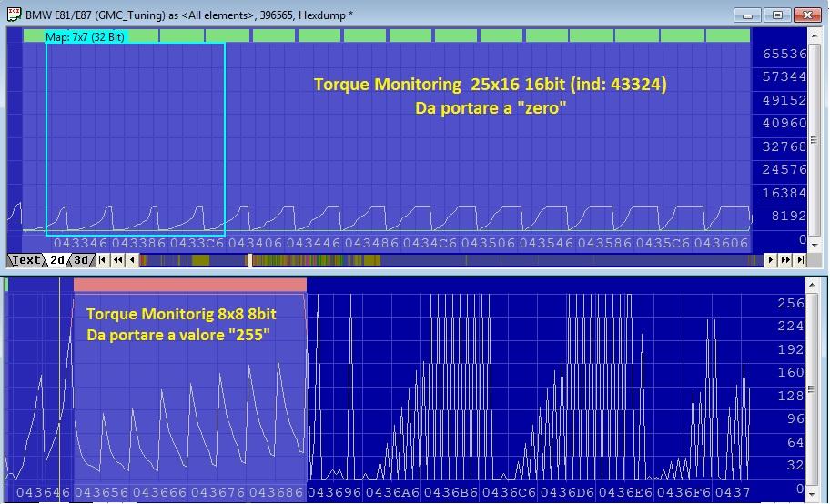Click lower pane address 0436A6
The width and height of the screenshot is (830, 504).
pos(393,493)
